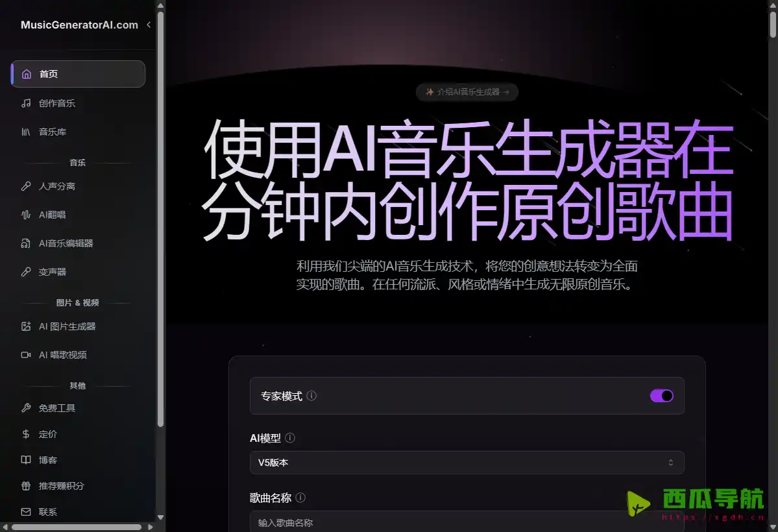Viewport: 778px width, 532px height.
Task: Click the info icon beside 歌曲名称
Action: [300, 498]
